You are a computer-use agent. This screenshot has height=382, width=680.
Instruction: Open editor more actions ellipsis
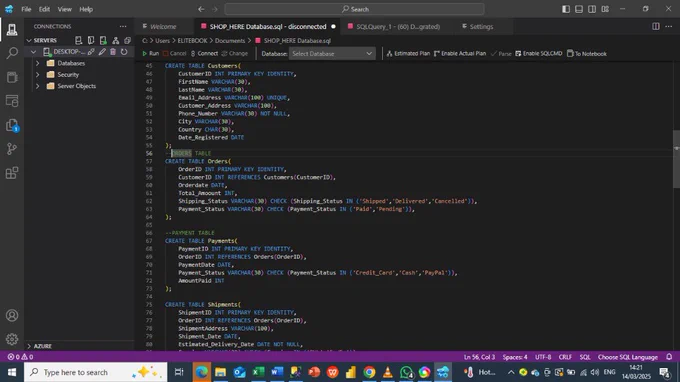pos(669,26)
